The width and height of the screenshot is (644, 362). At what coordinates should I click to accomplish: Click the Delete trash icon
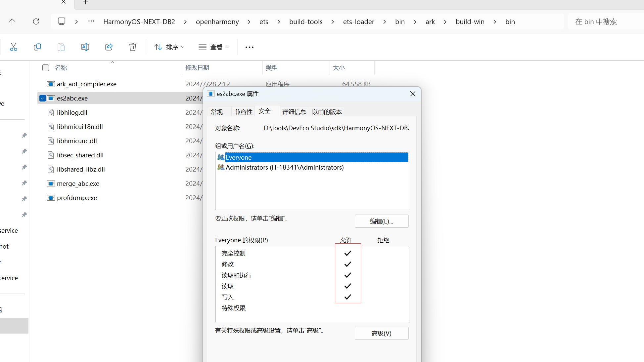133,47
